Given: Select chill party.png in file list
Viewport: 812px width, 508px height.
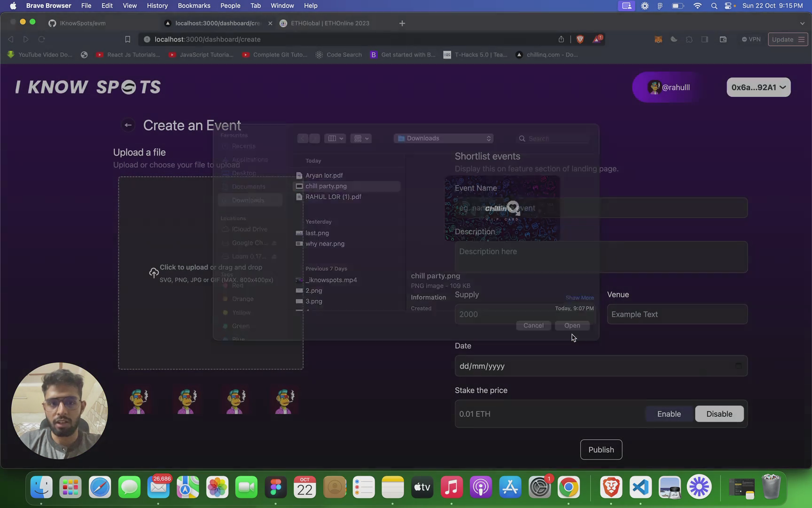Looking at the screenshot, I should pyautogui.click(x=347, y=186).
